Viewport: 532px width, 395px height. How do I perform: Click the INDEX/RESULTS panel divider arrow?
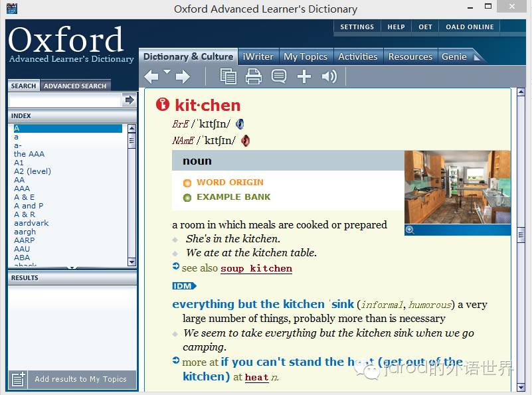click(72, 268)
